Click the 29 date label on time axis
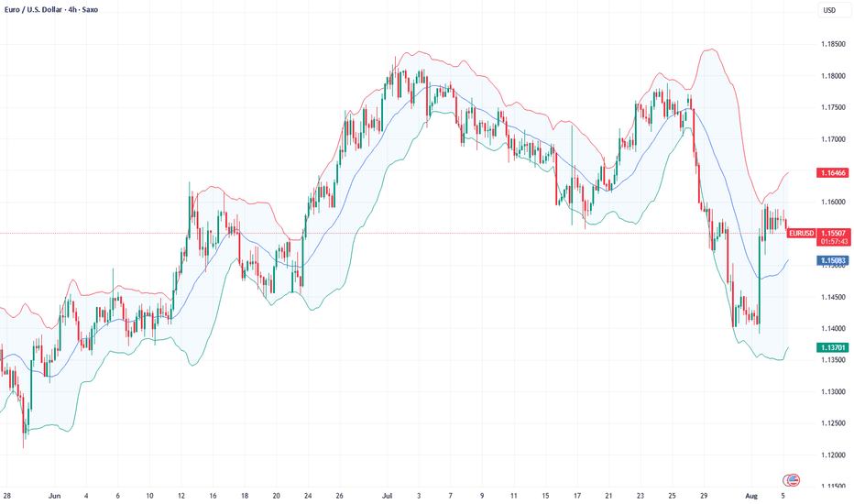 (x=704, y=496)
